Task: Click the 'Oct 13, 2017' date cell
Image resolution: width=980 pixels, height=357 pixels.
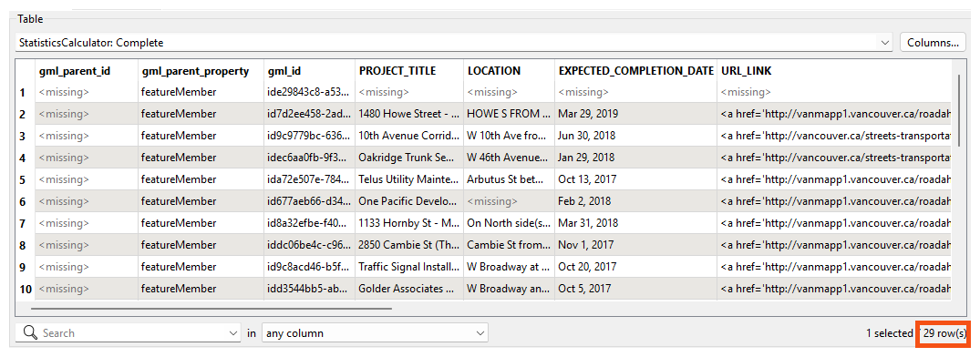Action: point(635,179)
